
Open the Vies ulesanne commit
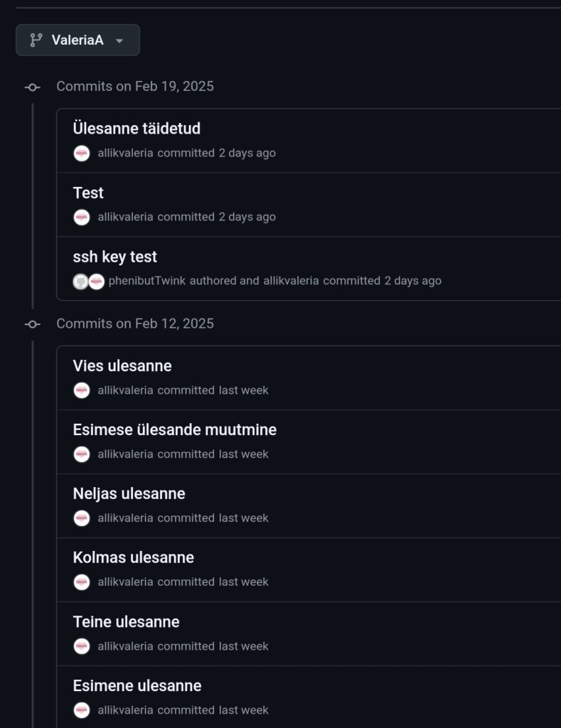point(122,366)
